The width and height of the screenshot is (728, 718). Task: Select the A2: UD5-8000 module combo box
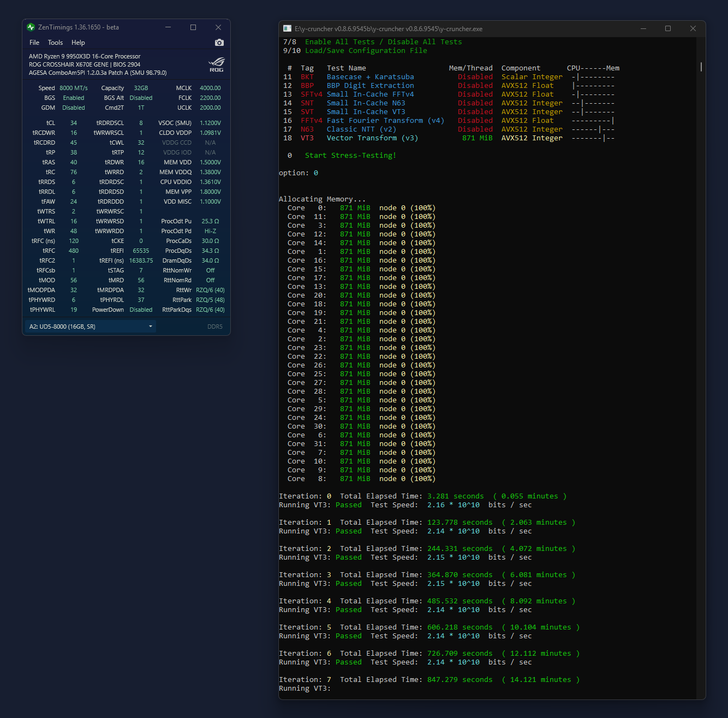(87, 327)
